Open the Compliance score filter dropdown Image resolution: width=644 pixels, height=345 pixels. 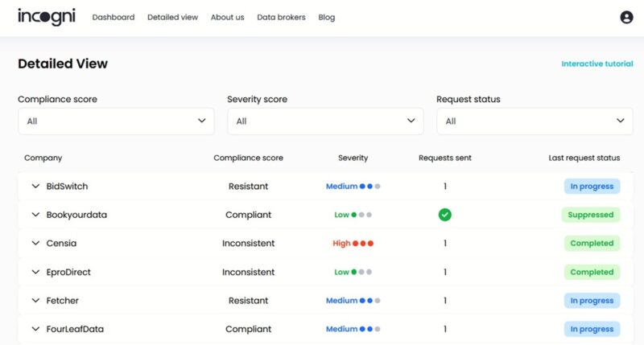[116, 121]
